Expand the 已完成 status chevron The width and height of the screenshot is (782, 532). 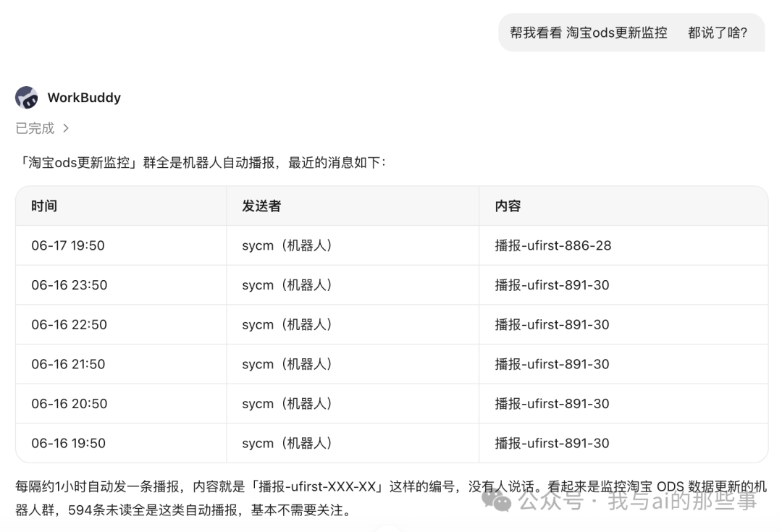(x=66, y=129)
